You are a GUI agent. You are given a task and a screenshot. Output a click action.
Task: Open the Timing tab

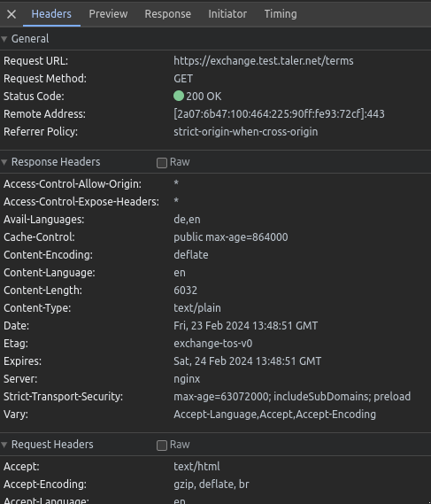click(281, 14)
